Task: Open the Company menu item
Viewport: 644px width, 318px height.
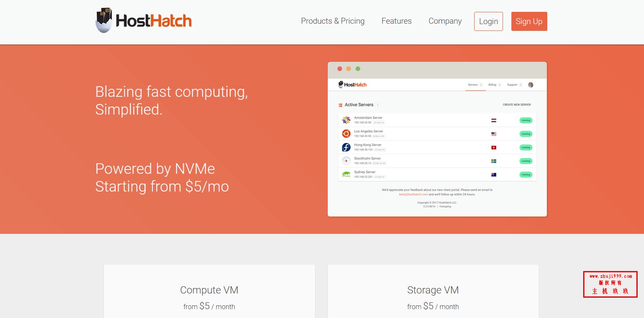Action: point(445,21)
